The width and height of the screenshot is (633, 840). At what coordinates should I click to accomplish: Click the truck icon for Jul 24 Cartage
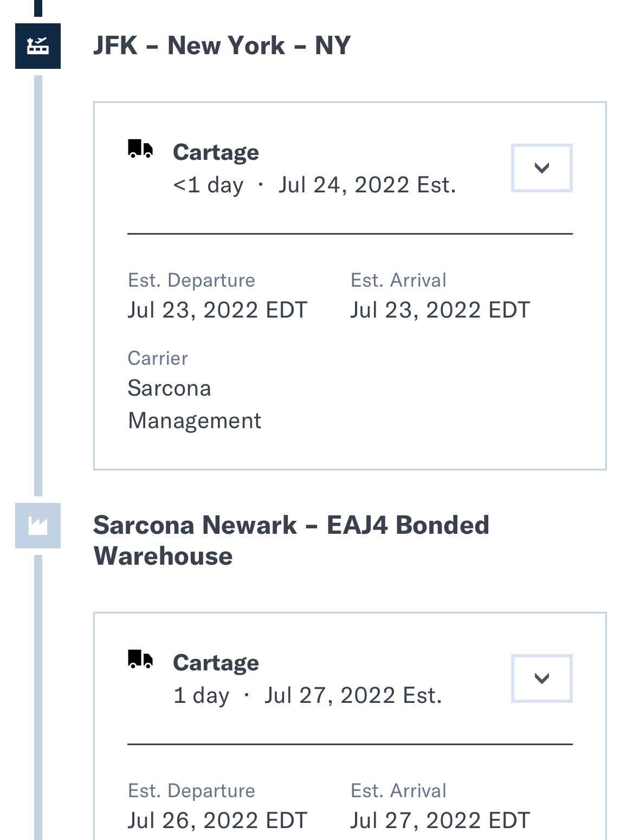point(140,148)
